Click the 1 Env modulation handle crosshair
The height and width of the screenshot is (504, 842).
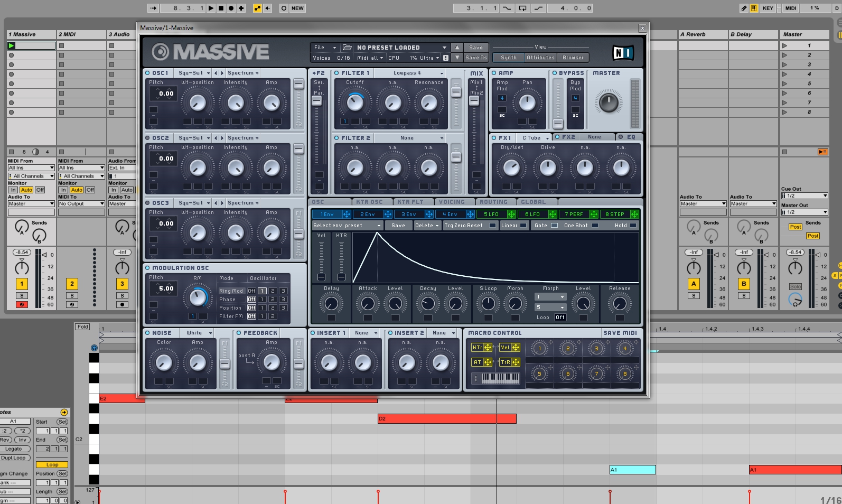pos(347,214)
